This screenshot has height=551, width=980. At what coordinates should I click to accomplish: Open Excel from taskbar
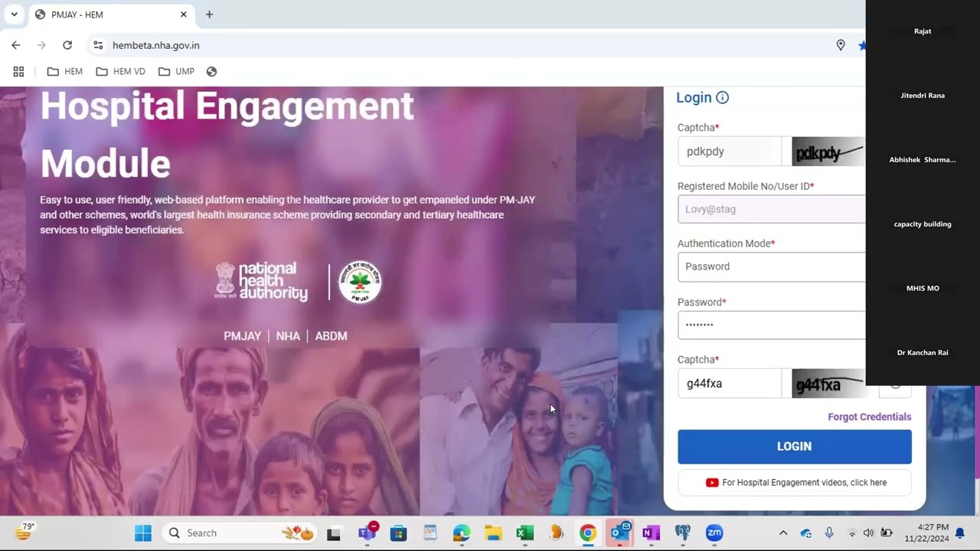click(525, 533)
